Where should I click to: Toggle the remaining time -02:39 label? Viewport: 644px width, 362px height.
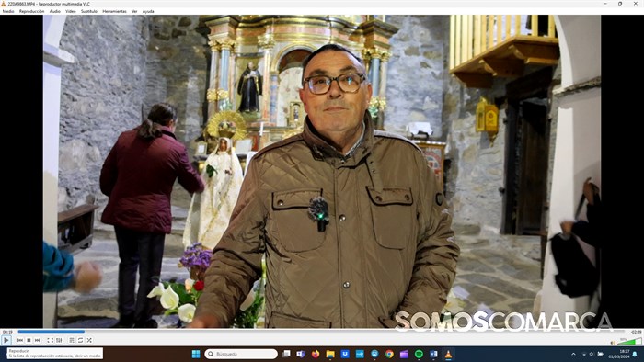pyautogui.click(x=637, y=332)
